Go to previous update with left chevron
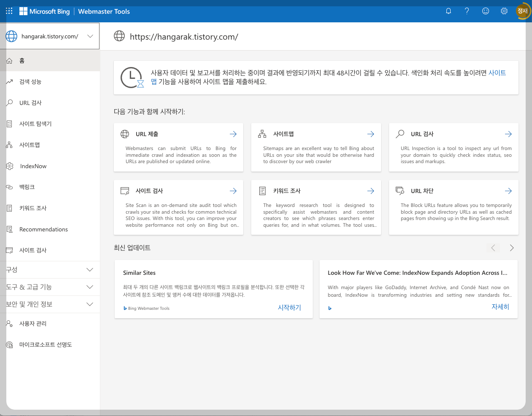 493,248
